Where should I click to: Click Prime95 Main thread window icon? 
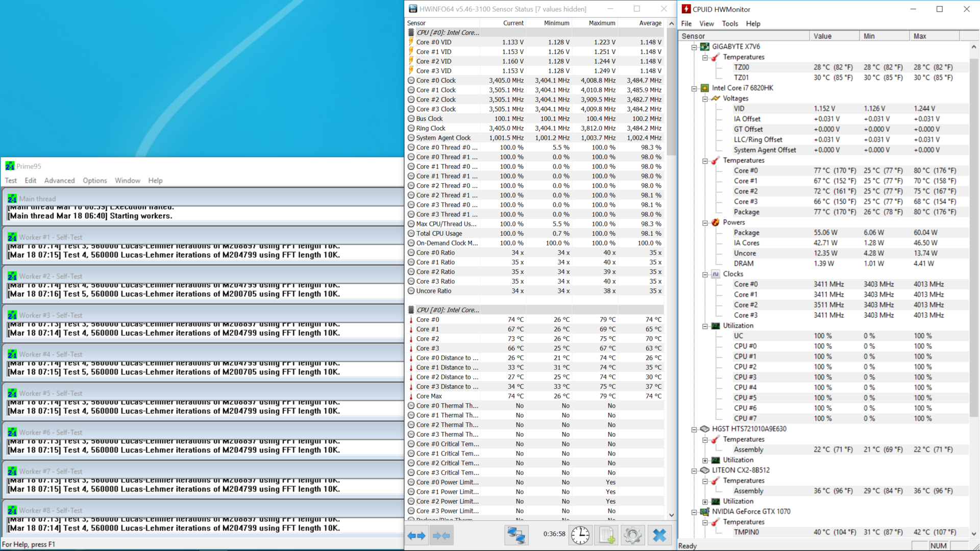point(12,198)
